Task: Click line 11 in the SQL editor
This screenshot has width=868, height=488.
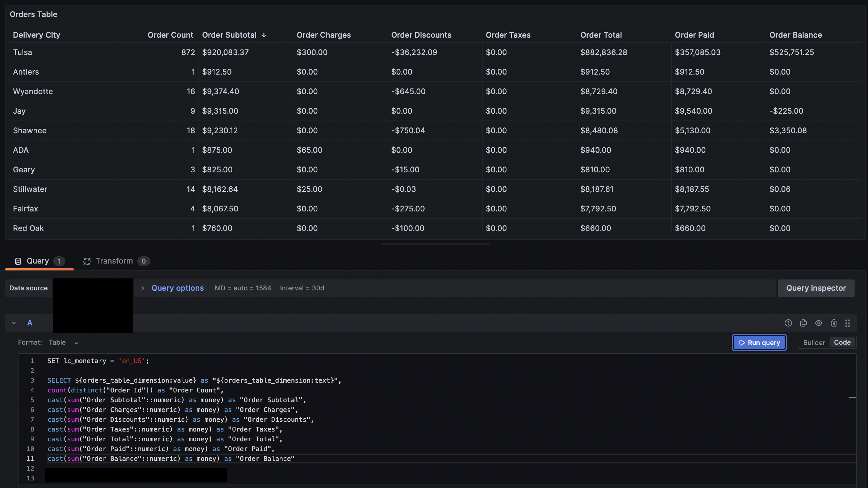Action: click(170, 459)
